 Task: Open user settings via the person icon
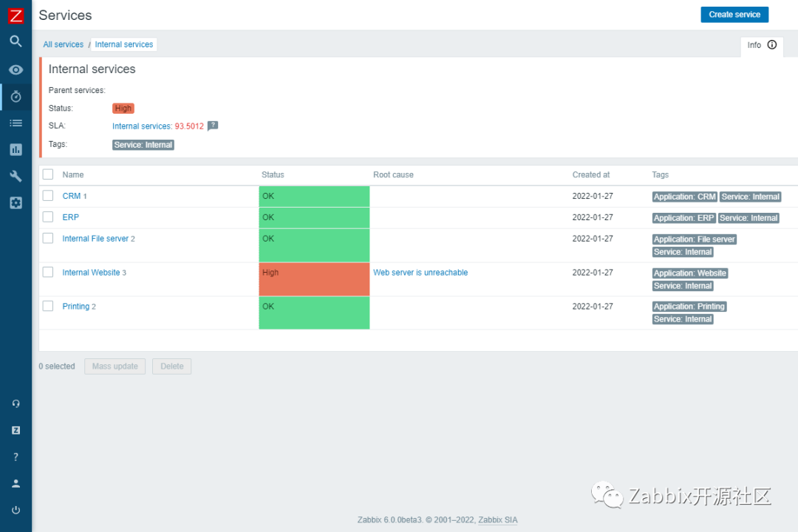pyautogui.click(x=16, y=482)
